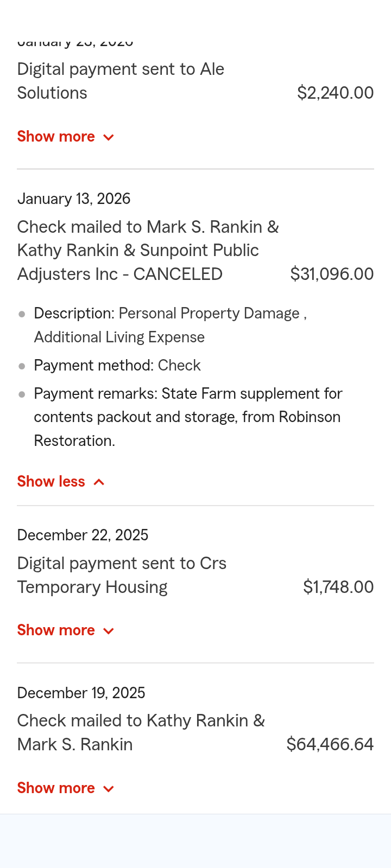The width and height of the screenshot is (391, 868).
Task: Click chevron under Crs Temporary Housing payment
Action: [x=109, y=631]
